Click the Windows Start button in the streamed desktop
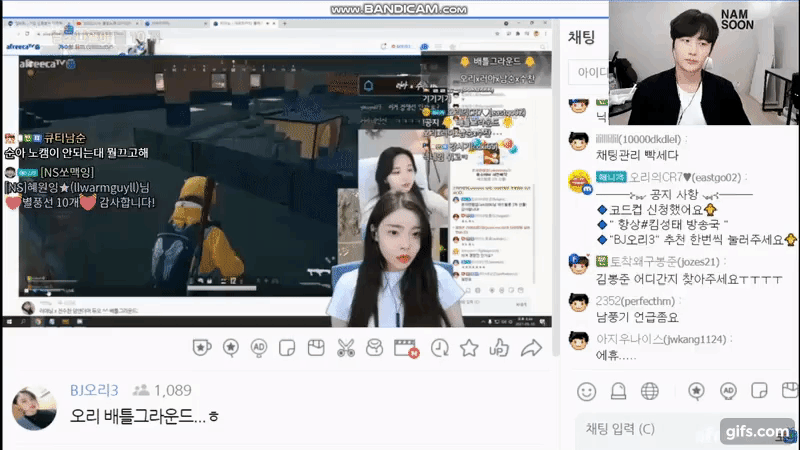800x450 pixels. click(x=9, y=322)
